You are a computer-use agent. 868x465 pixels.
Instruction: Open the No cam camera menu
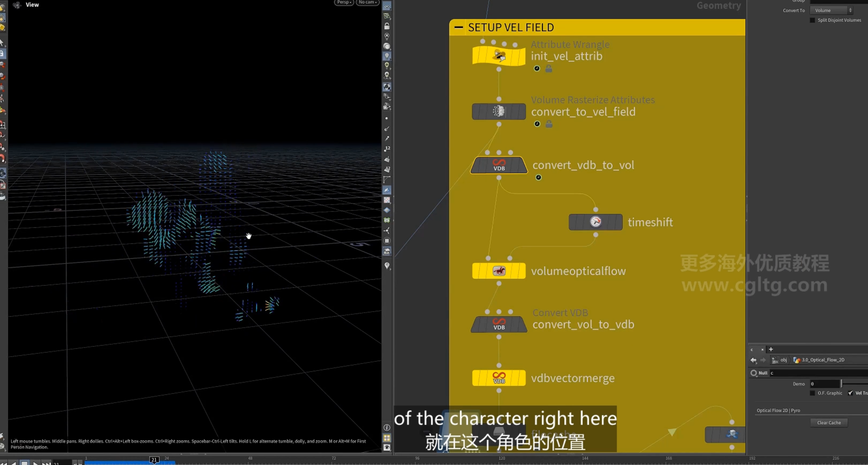tap(368, 2)
